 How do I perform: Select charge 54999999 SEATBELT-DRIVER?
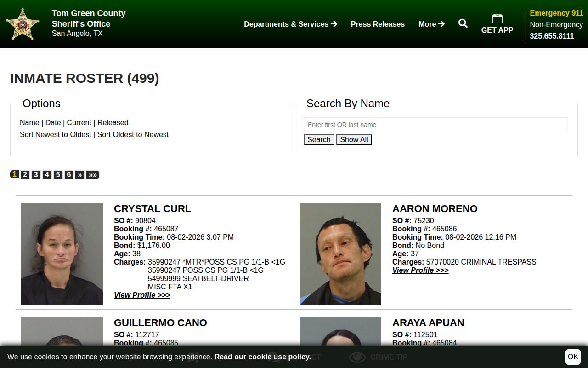point(198,278)
